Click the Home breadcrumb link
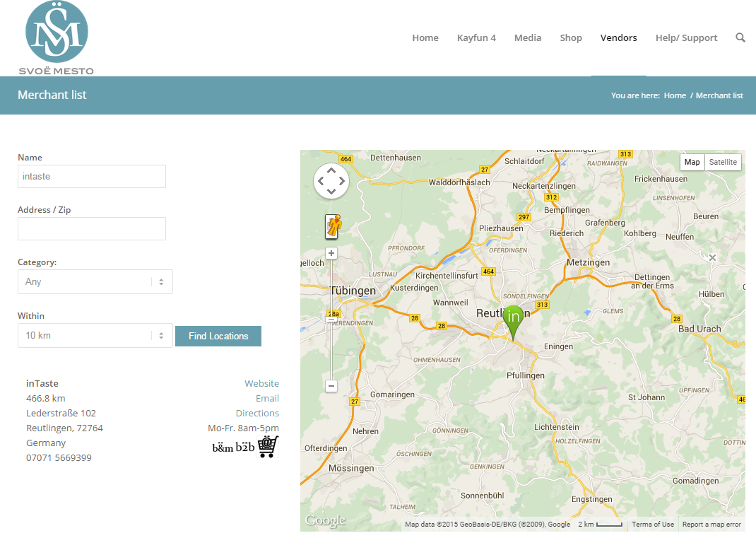Image resolution: width=756 pixels, height=538 pixels. (x=675, y=95)
